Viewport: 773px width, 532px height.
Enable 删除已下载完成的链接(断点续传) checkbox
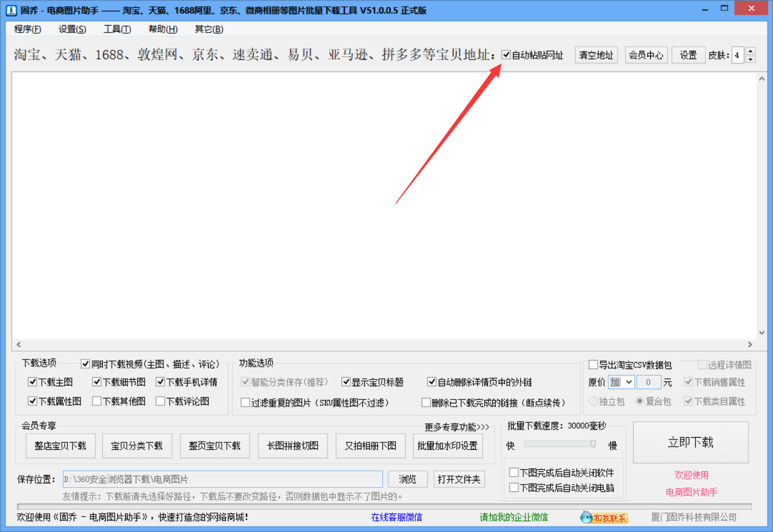coord(426,402)
